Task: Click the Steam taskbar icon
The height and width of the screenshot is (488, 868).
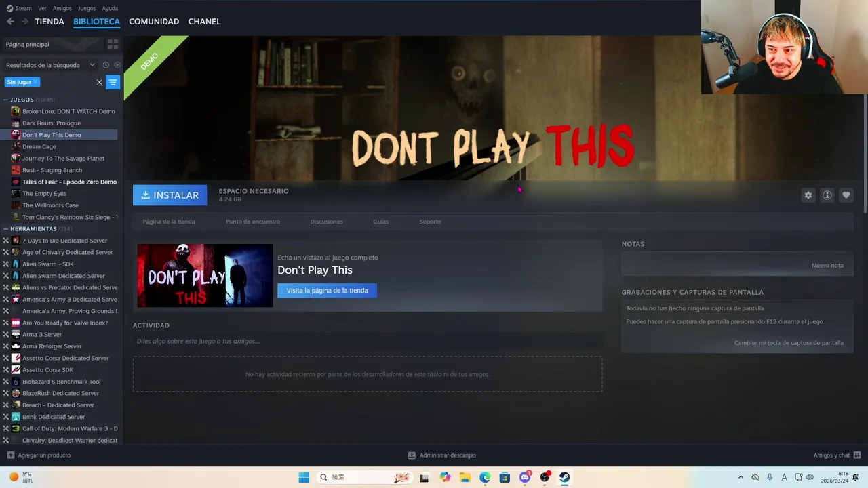Action: 564,477
